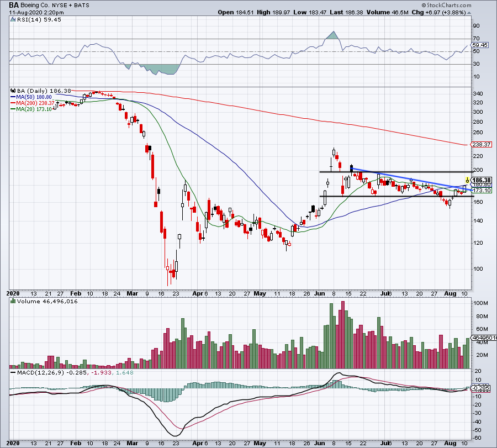This screenshot has height=448, width=497.
Task: Click the 'Aug' label on bottom MACD axis
Action: pos(450,443)
